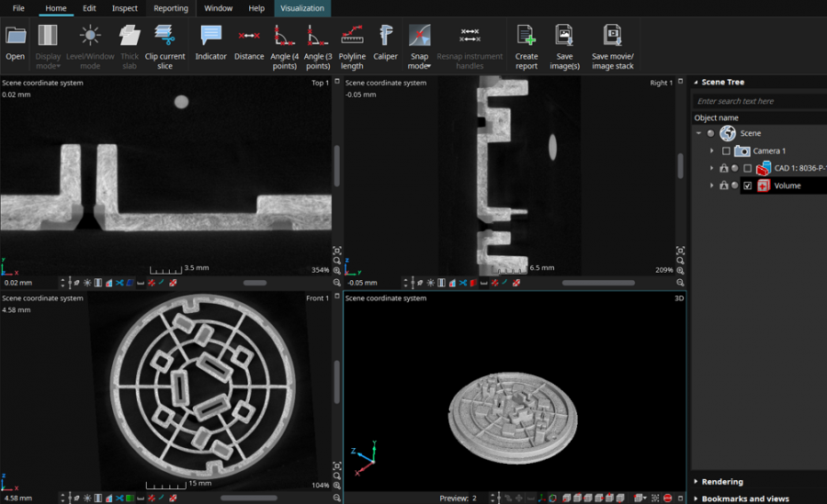Click the Top 1 slice position field
The image size is (827, 504).
(x=30, y=283)
